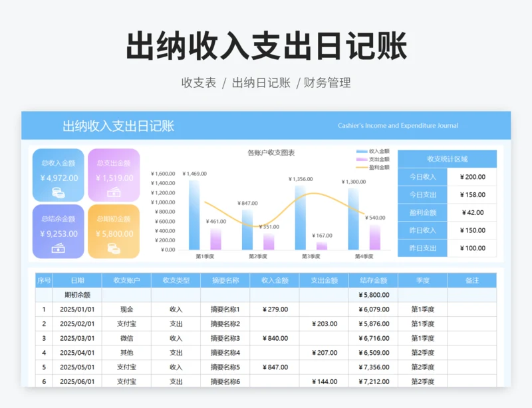Click the 收支类型 column header
Screen dimensions: 532x408
click(x=176, y=280)
